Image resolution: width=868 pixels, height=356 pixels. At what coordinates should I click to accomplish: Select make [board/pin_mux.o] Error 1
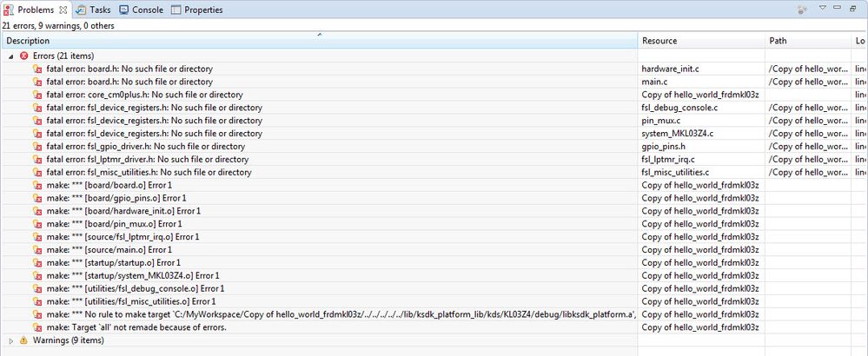(x=114, y=224)
